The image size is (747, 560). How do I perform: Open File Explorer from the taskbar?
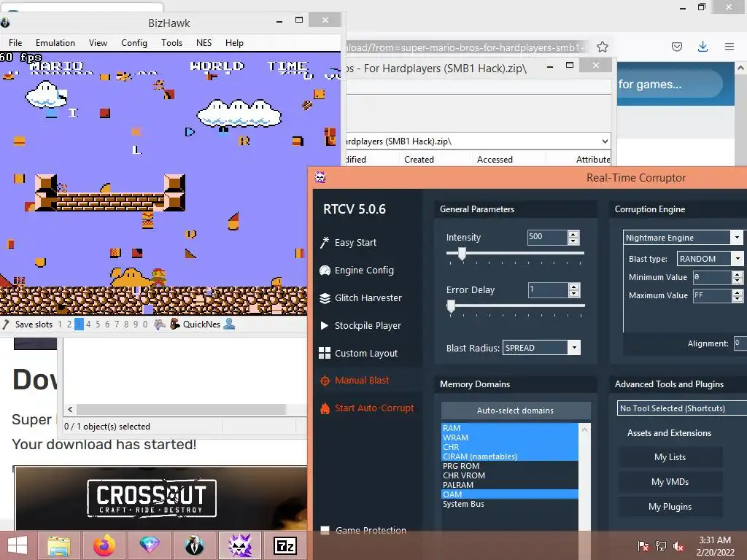59,545
